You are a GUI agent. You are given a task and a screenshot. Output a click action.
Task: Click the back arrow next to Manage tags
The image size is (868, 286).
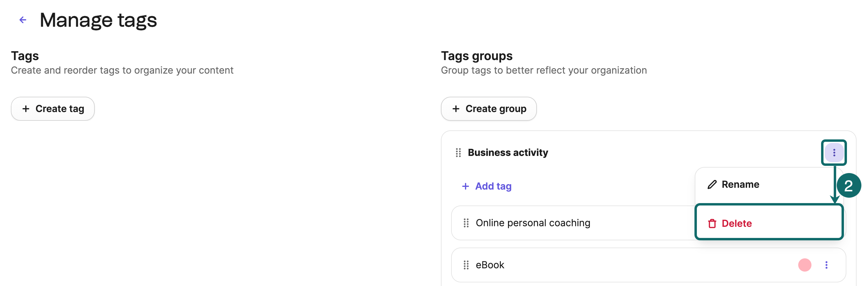(x=23, y=20)
